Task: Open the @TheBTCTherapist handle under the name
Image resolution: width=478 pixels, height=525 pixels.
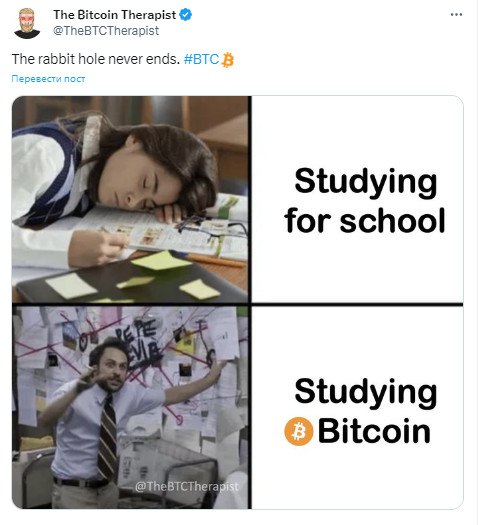Action: 106,31
